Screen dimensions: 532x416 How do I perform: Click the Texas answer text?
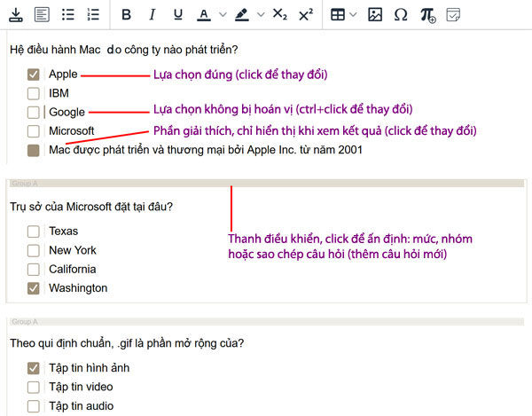(x=64, y=232)
